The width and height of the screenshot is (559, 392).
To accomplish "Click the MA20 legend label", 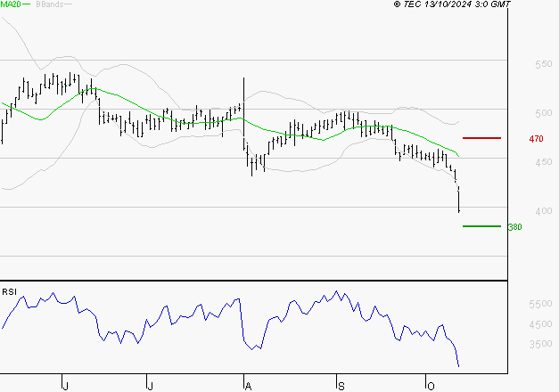I will tap(11, 4).
